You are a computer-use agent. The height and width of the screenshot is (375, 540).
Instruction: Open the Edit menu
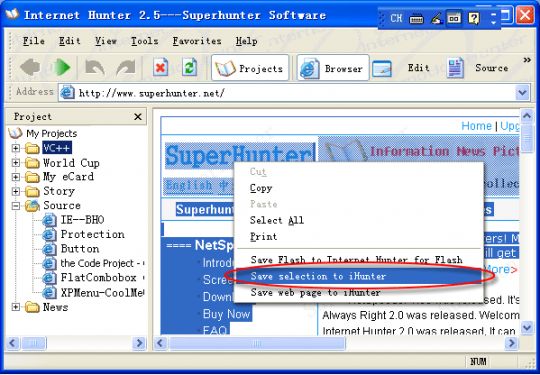pos(69,41)
